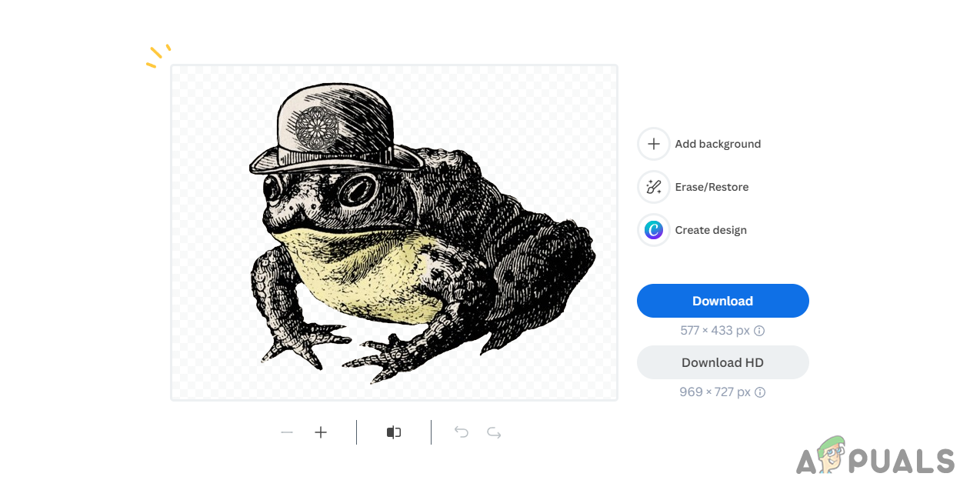The width and height of the screenshot is (980, 500).
Task: Select the Add background icon
Action: tap(652, 144)
